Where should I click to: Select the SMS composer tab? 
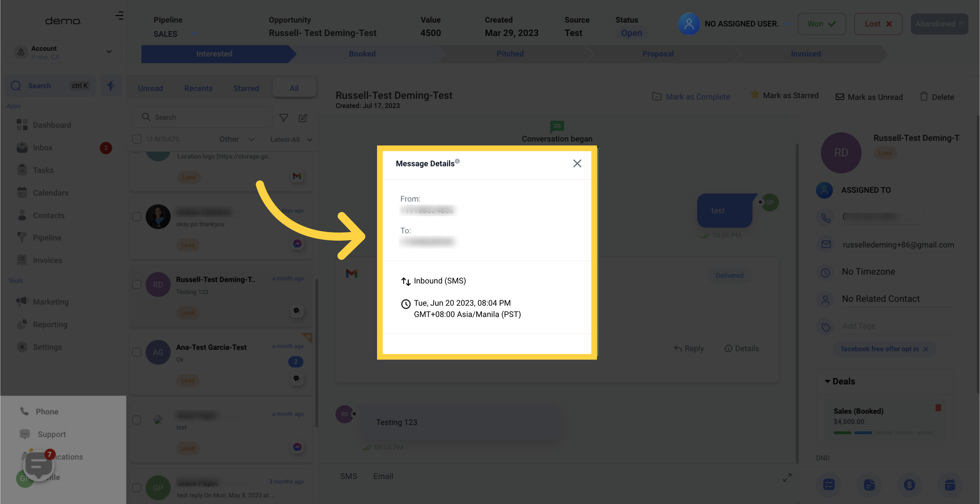348,476
